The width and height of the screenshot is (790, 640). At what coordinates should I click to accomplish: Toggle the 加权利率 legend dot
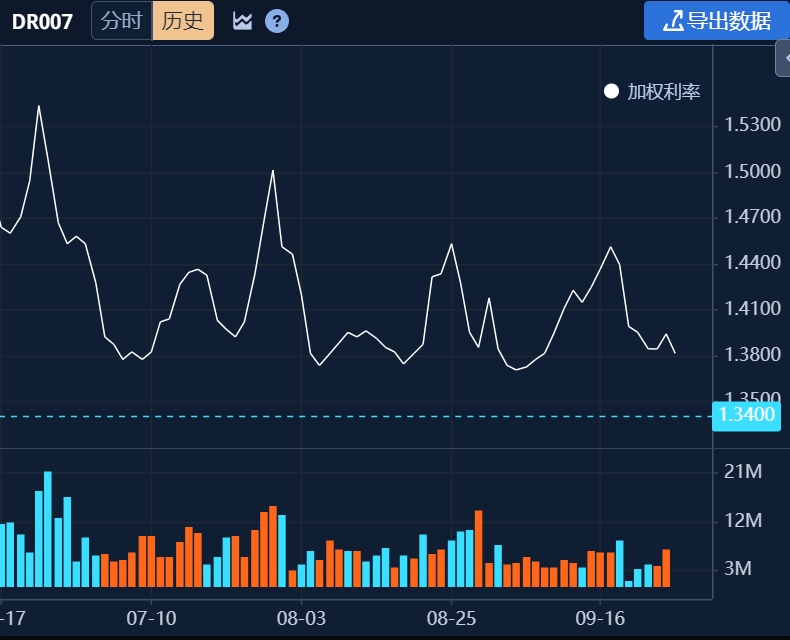(x=611, y=91)
